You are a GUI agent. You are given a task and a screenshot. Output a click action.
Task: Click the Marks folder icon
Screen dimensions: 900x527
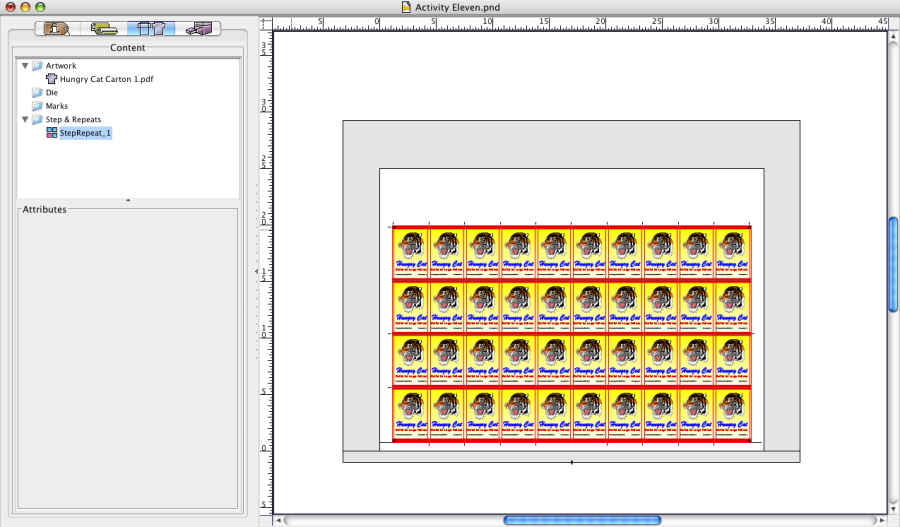pos(37,106)
